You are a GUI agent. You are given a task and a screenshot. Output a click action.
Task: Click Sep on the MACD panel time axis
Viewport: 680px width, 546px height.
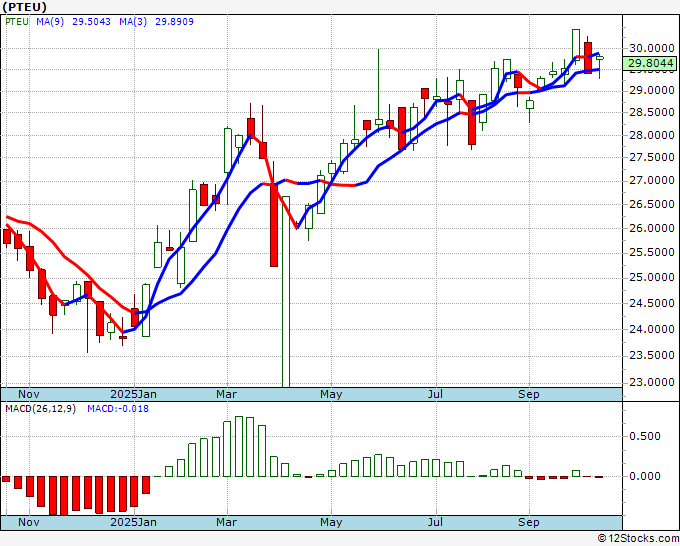tap(529, 522)
